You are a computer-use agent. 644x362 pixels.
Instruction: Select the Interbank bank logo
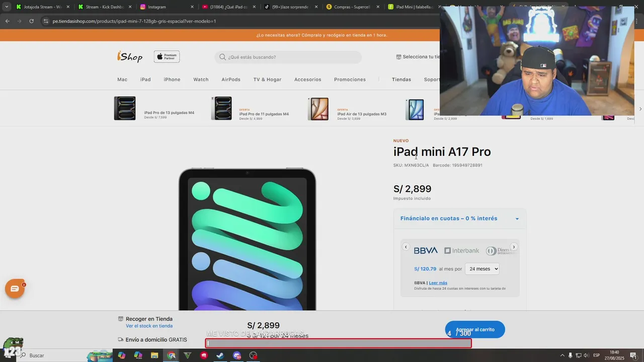point(461,250)
